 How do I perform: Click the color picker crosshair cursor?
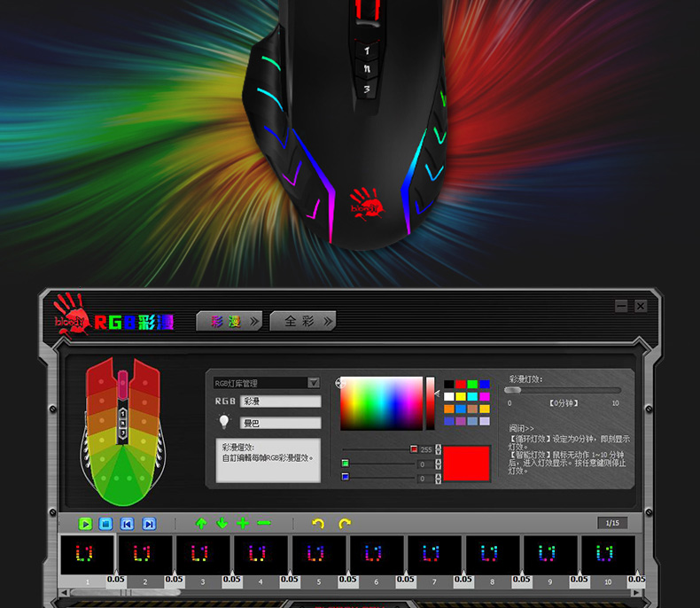[340, 383]
